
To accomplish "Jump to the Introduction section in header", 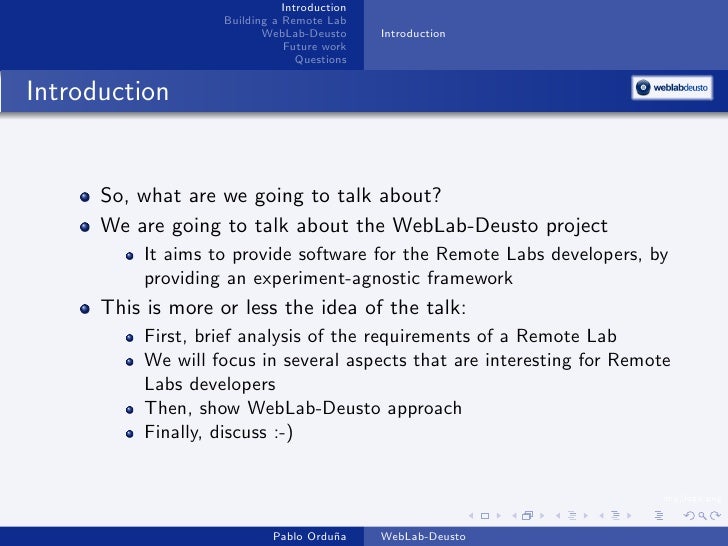I will tap(314, 7).
